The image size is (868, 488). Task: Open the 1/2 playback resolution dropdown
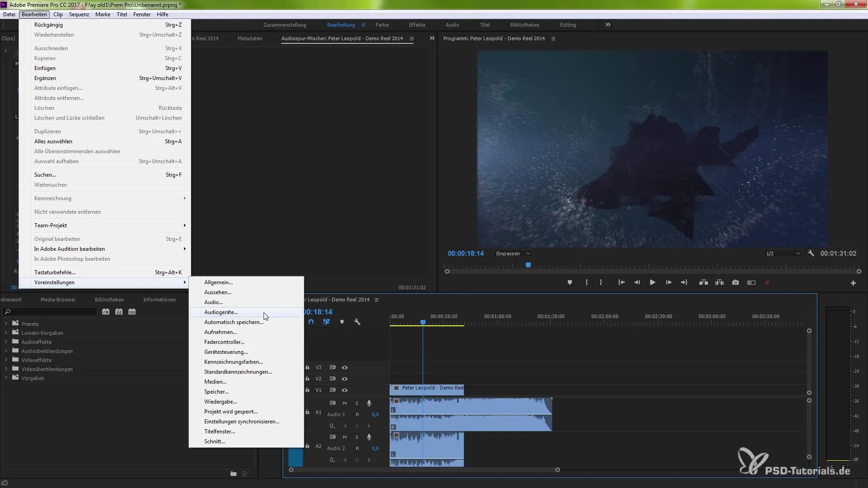(783, 253)
